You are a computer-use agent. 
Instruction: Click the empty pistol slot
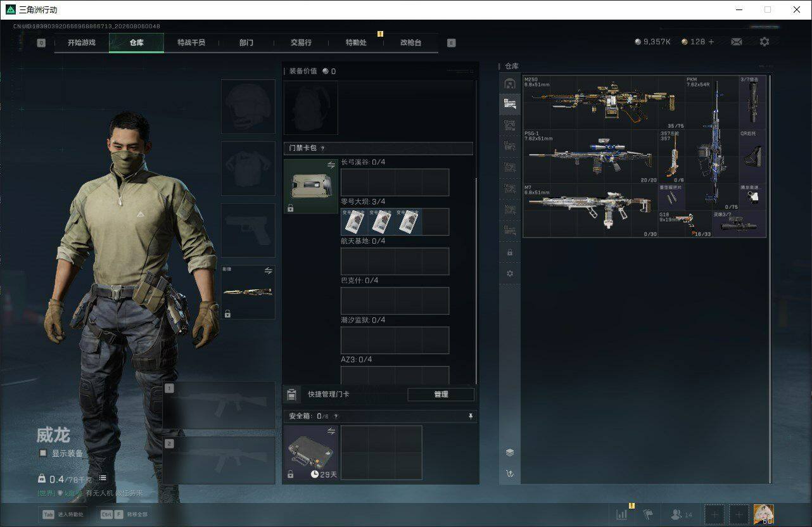248,230
